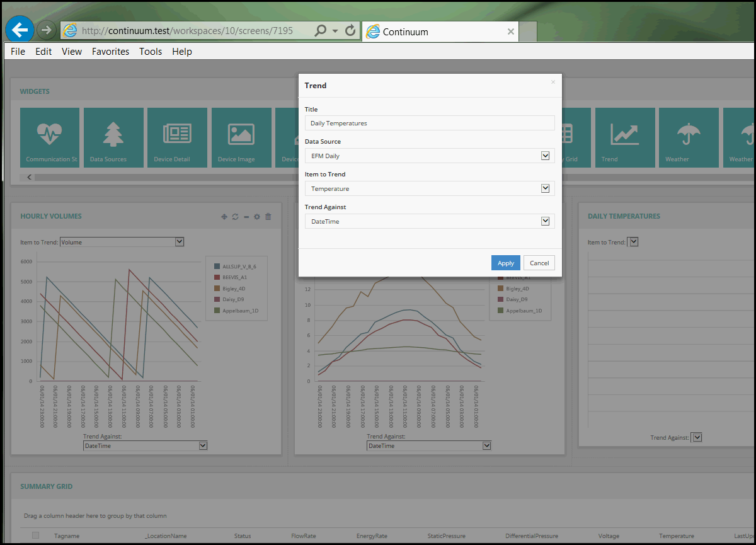Toggle the Summary Grid select-all checkbox
The width and height of the screenshot is (756, 545).
[36, 536]
